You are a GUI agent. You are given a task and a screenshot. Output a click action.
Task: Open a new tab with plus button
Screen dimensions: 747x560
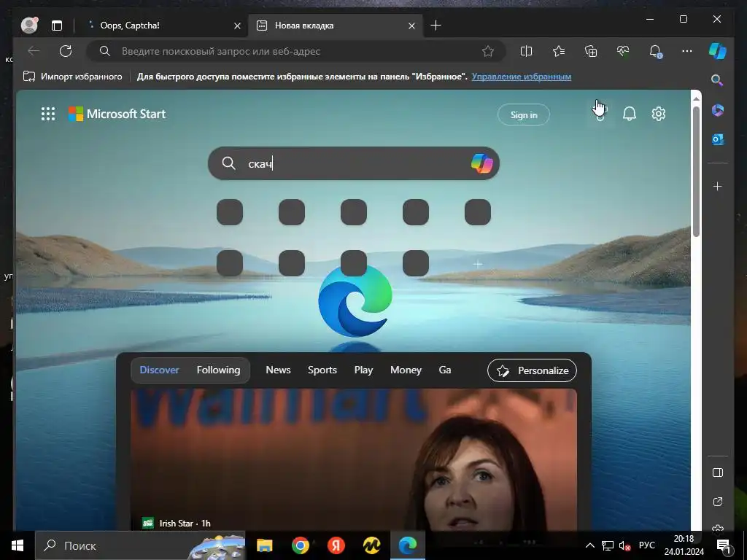coord(436,26)
